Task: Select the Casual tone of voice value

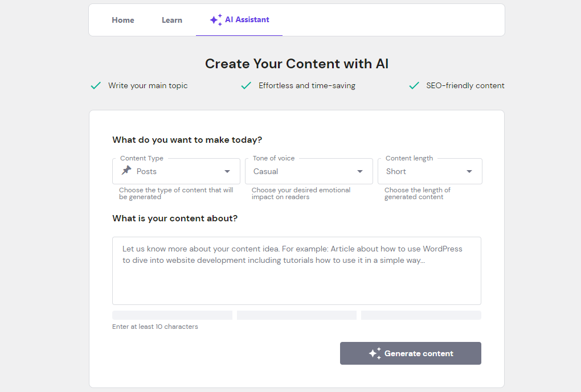Action: click(x=266, y=171)
